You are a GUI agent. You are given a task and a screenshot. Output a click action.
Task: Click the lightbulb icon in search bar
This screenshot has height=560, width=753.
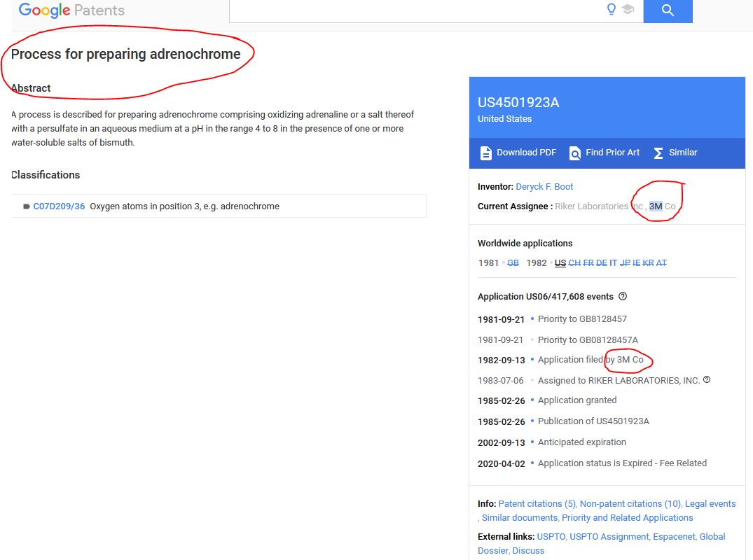[x=611, y=9]
